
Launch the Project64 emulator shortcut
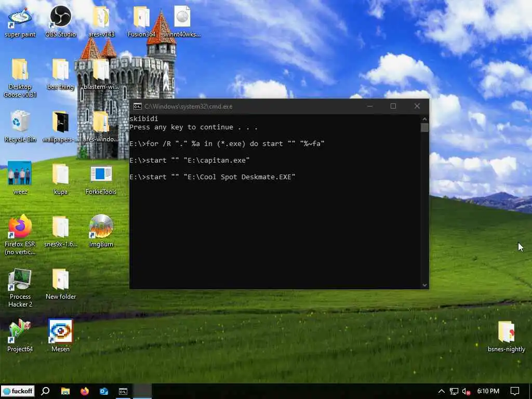(x=20, y=336)
